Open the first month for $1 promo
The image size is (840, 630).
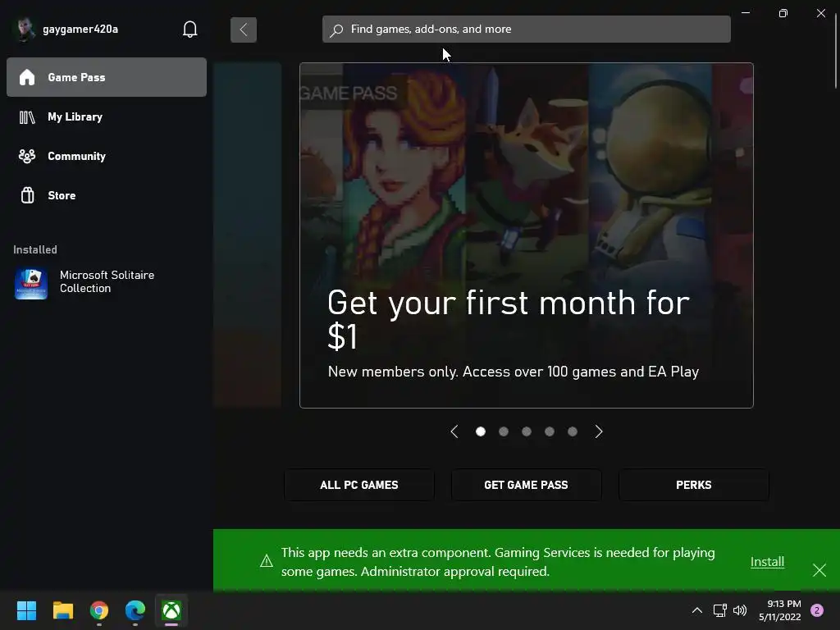(x=526, y=235)
